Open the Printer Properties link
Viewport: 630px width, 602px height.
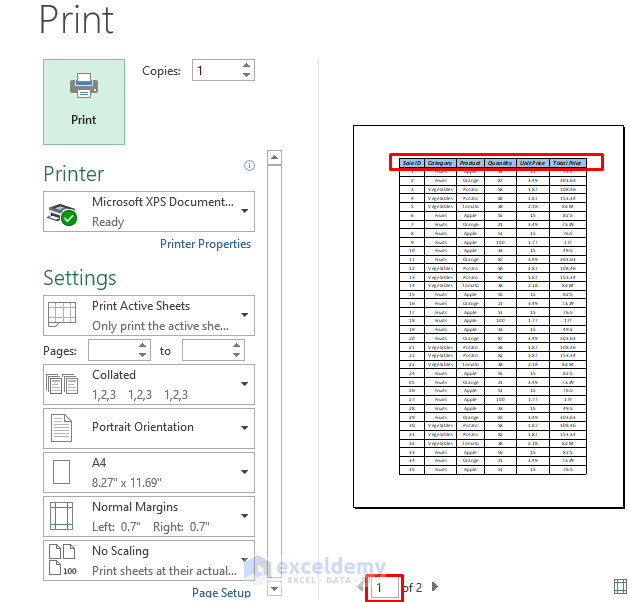205,244
